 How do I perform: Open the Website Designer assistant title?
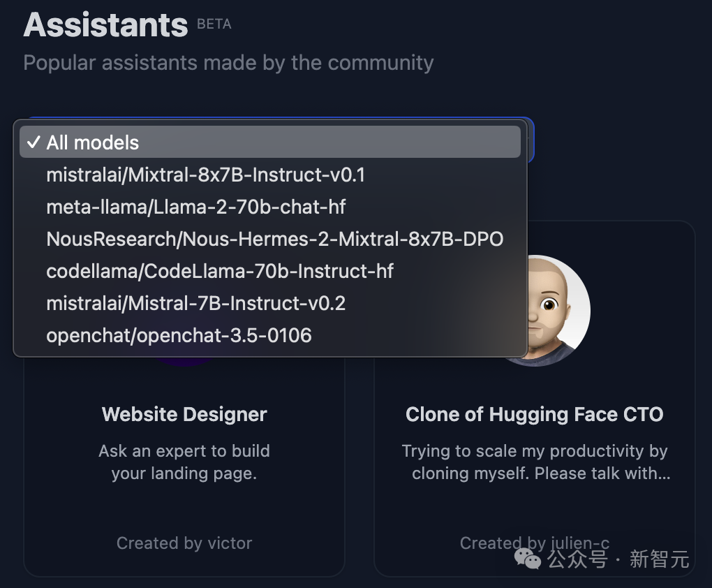(184, 414)
